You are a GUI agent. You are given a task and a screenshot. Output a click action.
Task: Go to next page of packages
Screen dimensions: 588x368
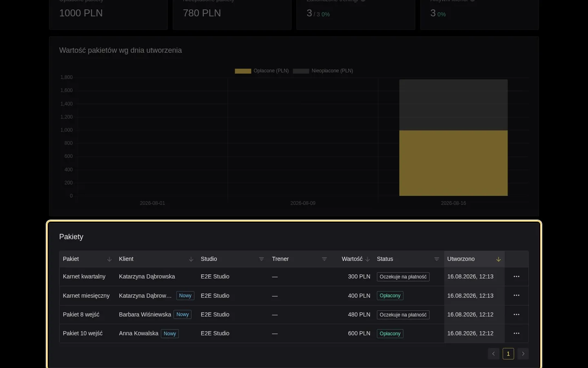point(523,354)
